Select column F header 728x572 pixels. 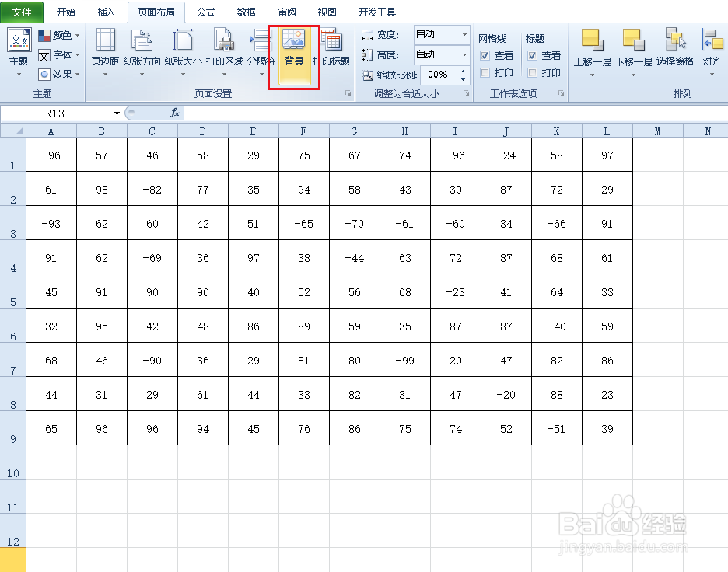(x=303, y=131)
